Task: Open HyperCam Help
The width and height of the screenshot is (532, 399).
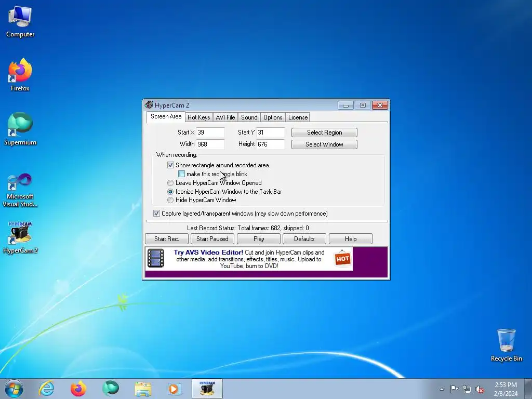Action: pyautogui.click(x=351, y=239)
